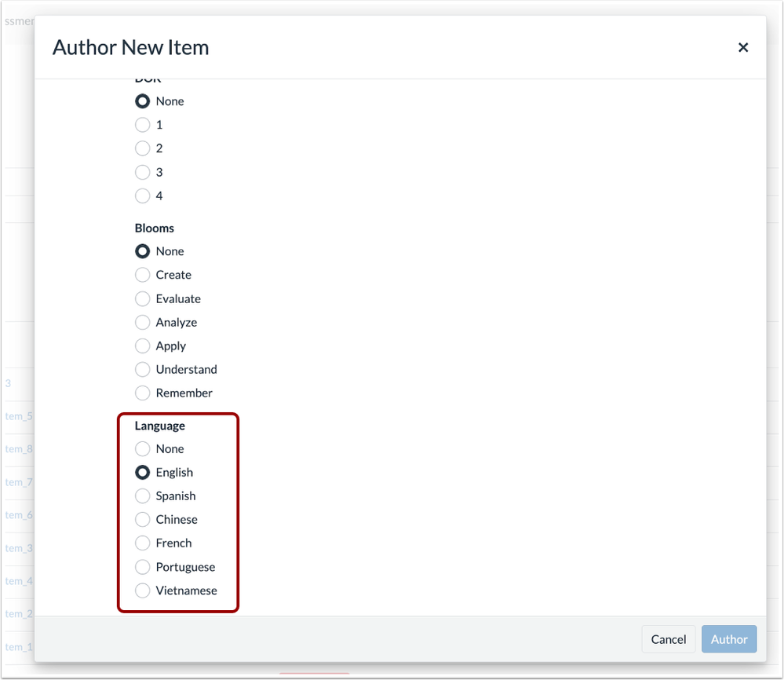Choose Apply under Blooms

[143, 345]
